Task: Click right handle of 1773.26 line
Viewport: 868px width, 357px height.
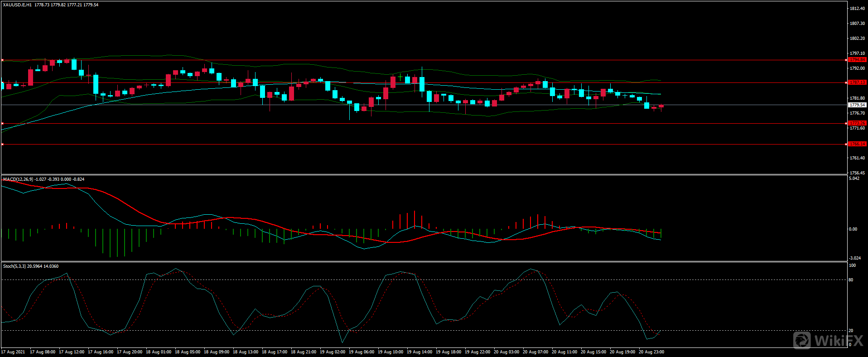Action: click(847, 123)
